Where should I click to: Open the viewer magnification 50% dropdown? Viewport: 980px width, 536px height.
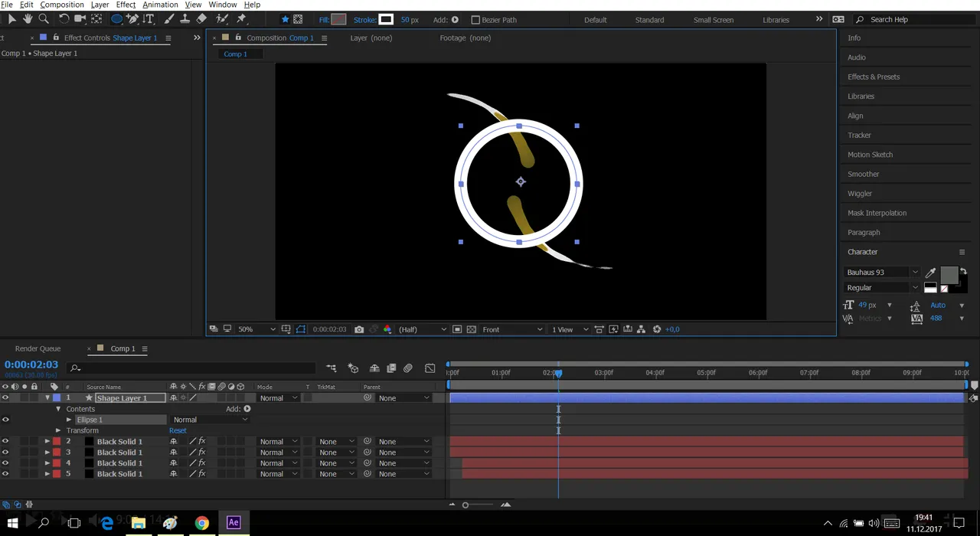click(256, 329)
